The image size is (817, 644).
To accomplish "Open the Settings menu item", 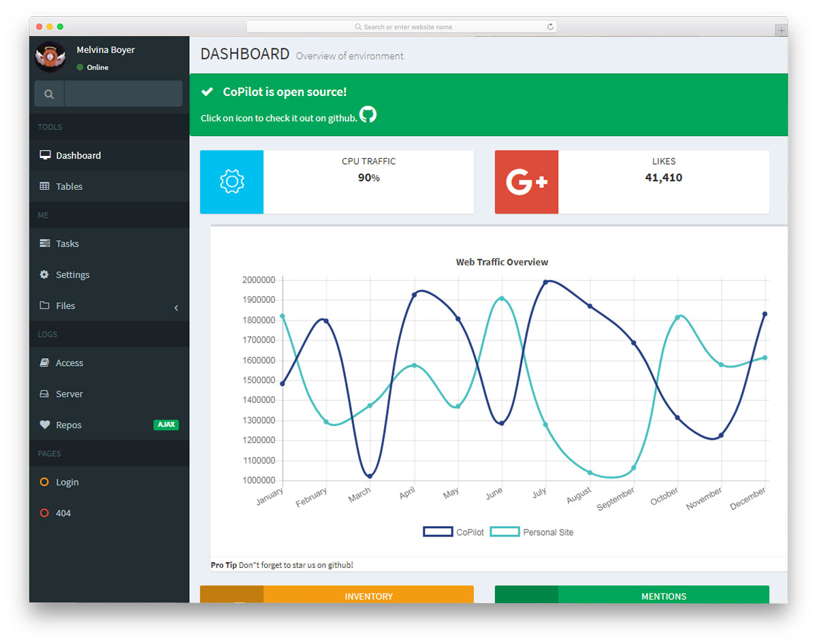I will [109, 274].
